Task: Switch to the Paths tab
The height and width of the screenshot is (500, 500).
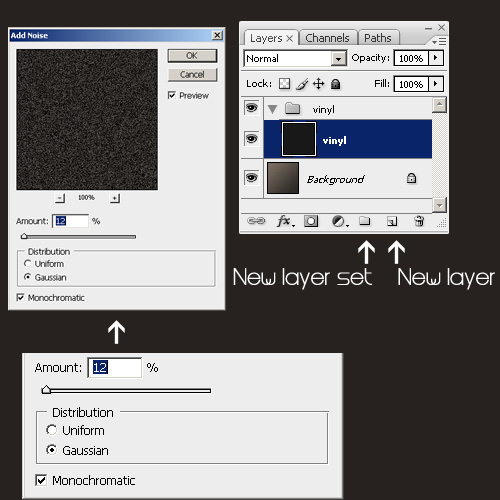Action: (378, 38)
